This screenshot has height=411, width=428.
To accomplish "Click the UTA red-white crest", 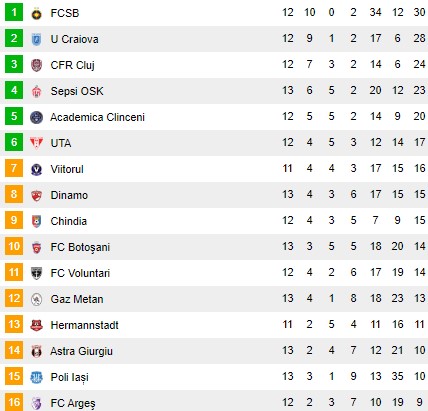I will coord(36,143).
